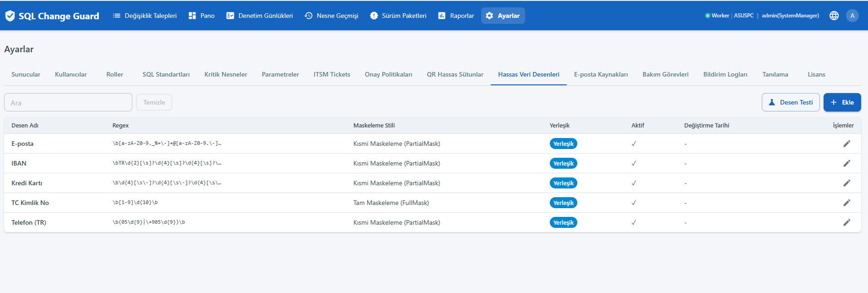Select Ayarlar in top navigation

pyautogui.click(x=503, y=16)
